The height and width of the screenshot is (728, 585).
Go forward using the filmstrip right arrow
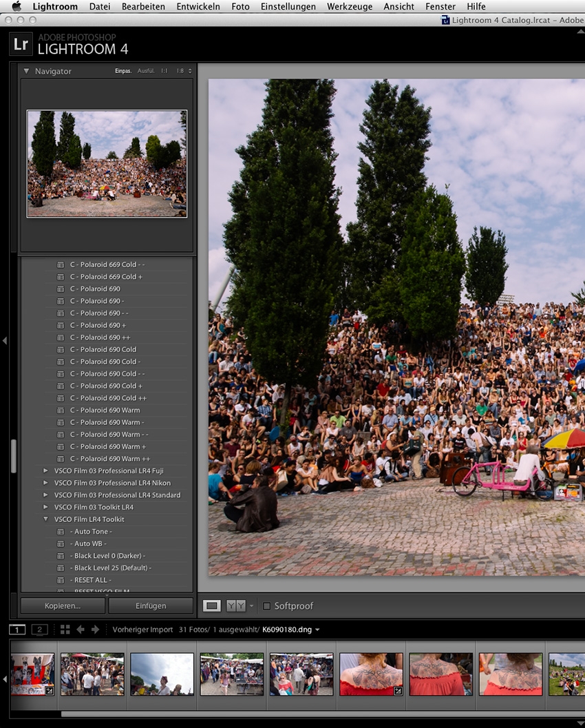[x=96, y=630]
